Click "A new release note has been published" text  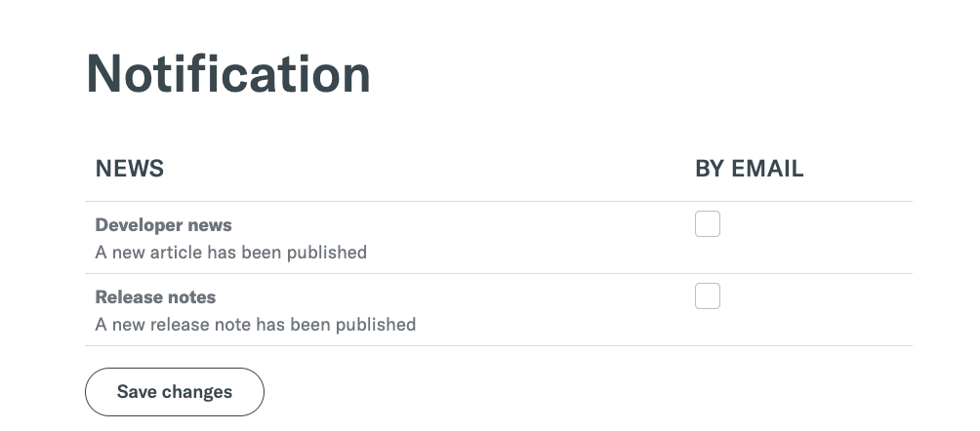click(255, 325)
